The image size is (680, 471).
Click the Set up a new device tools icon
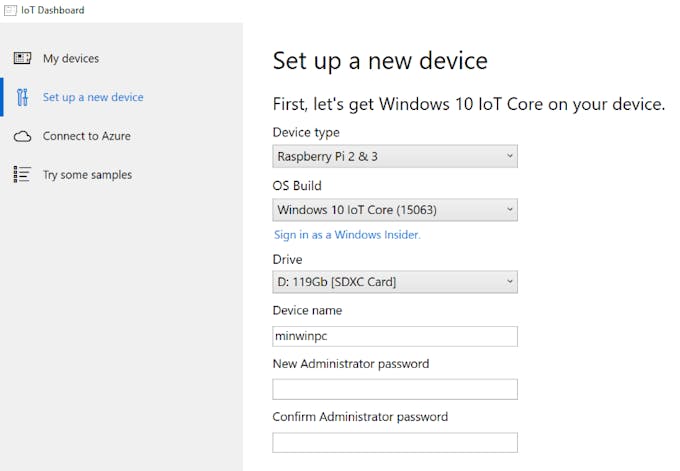click(22, 97)
